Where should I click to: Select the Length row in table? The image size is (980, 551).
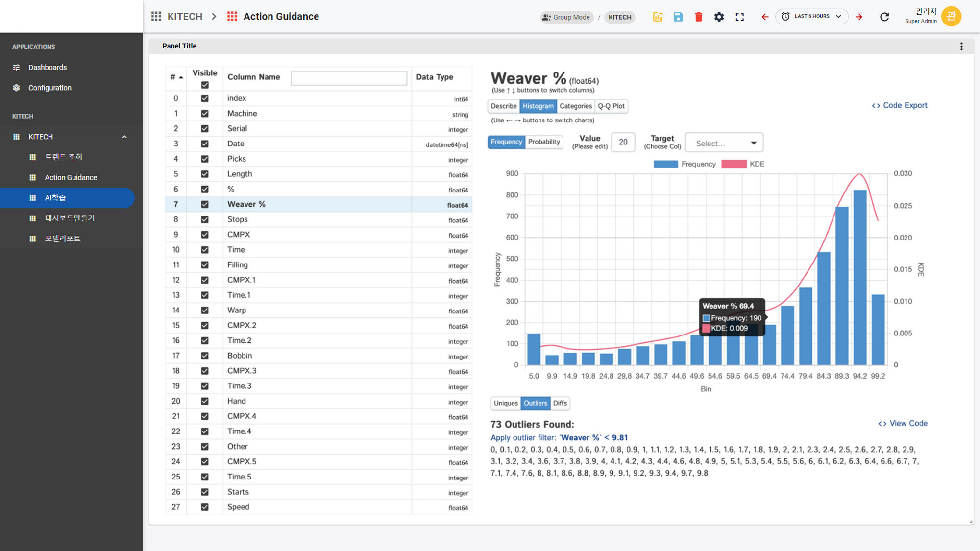pyautogui.click(x=319, y=174)
